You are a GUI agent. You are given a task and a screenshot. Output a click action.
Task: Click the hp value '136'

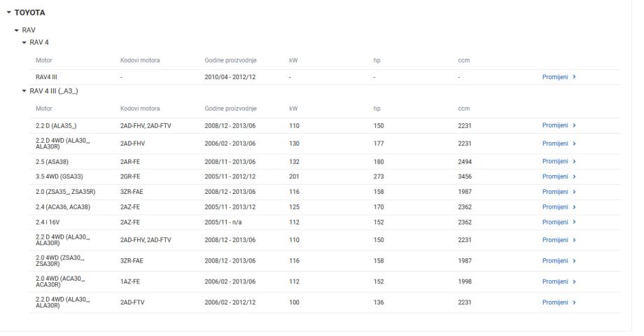coord(379,302)
